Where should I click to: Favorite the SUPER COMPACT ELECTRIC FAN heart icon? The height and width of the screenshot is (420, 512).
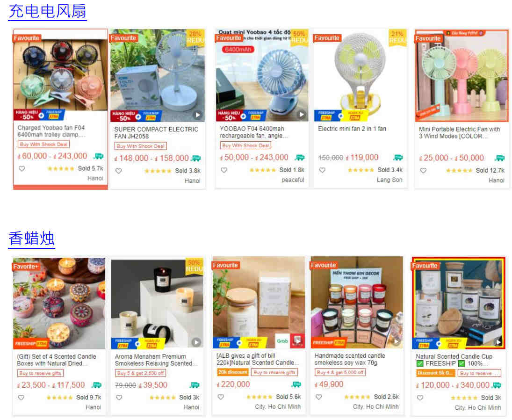(x=118, y=171)
